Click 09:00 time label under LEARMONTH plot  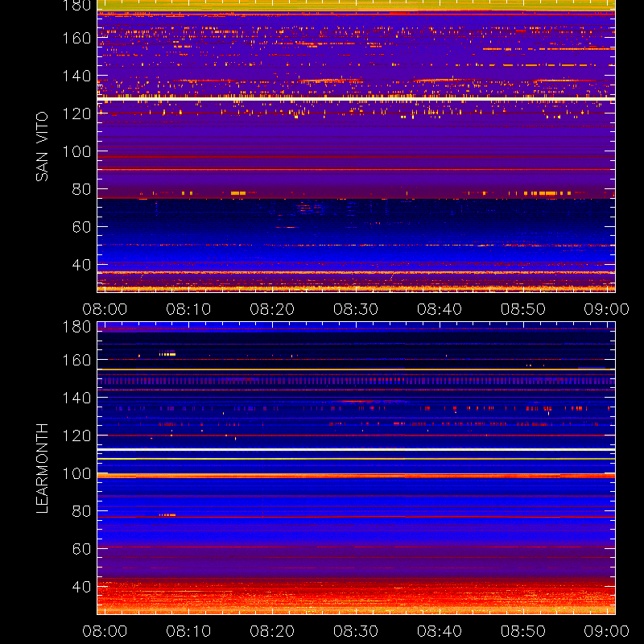[x=607, y=631]
